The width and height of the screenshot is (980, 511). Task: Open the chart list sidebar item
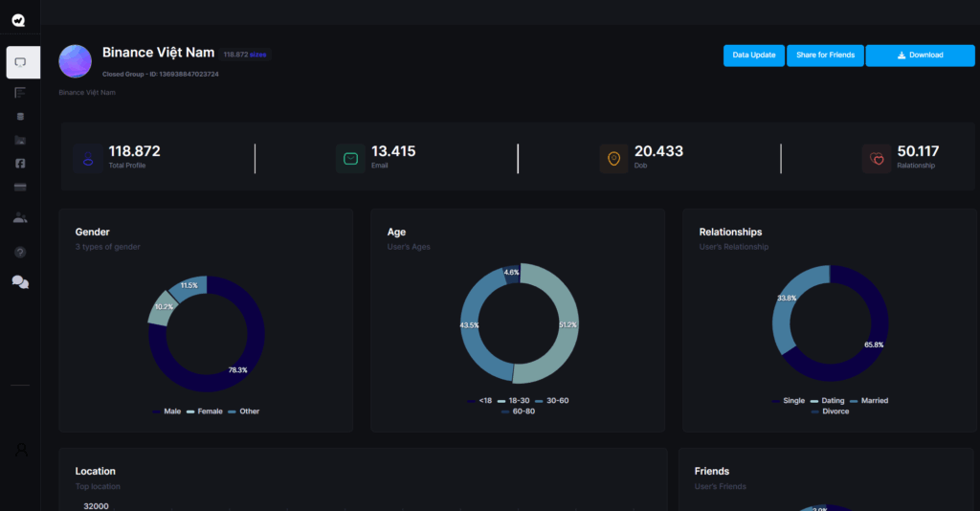pyautogui.click(x=20, y=93)
